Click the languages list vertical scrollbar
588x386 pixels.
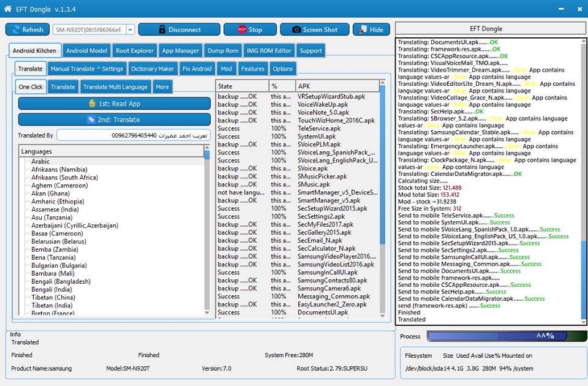(x=206, y=230)
